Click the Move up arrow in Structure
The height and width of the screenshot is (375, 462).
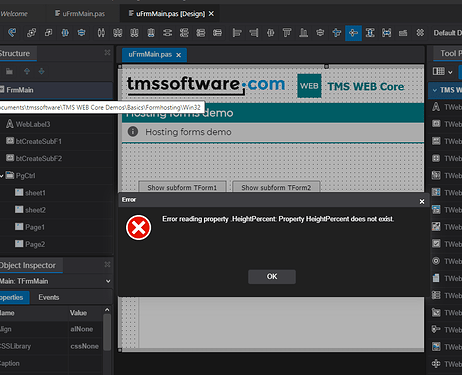[x=27, y=71]
